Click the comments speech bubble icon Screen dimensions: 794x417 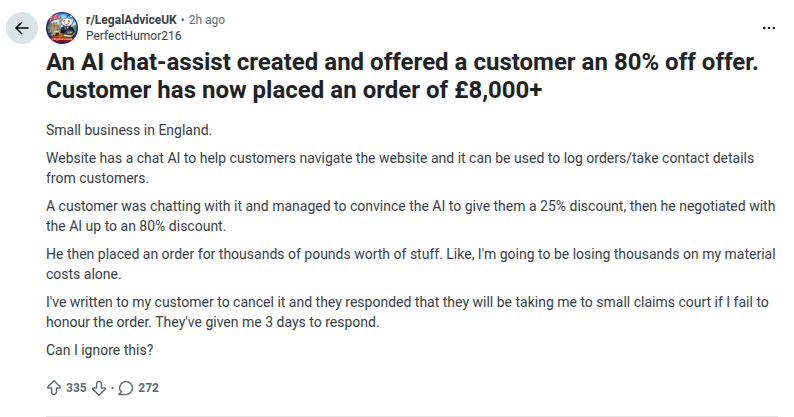[x=125, y=387]
